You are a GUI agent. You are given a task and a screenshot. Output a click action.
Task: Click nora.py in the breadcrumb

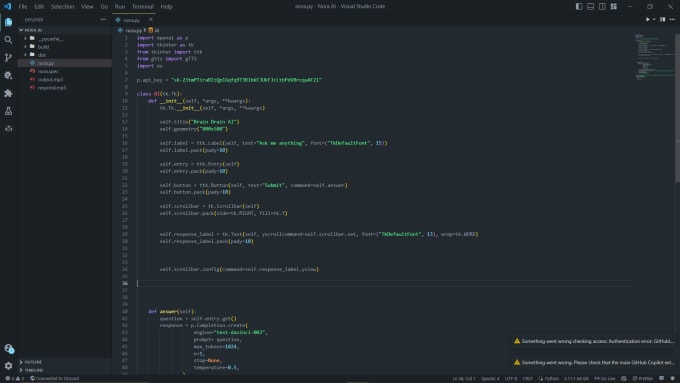tap(133, 30)
